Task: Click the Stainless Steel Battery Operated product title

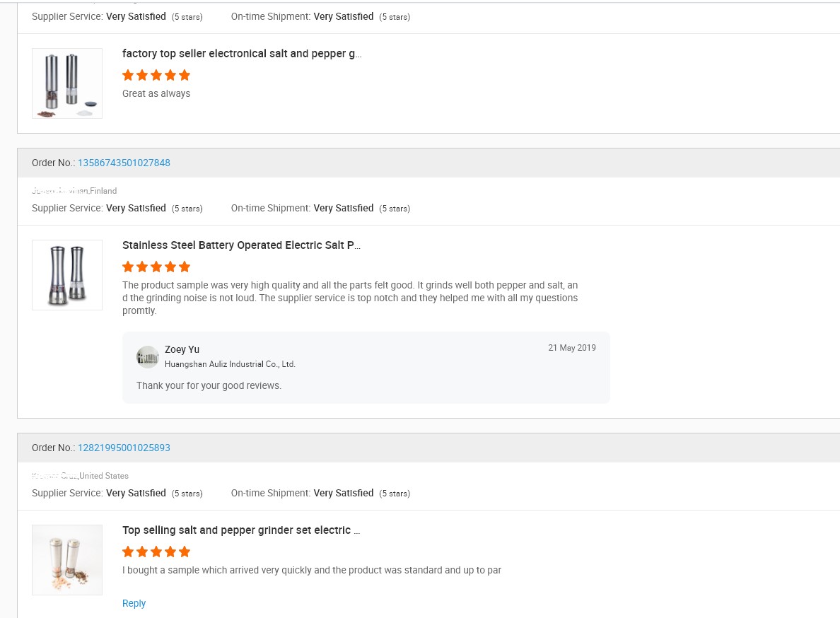Action: click(x=241, y=245)
